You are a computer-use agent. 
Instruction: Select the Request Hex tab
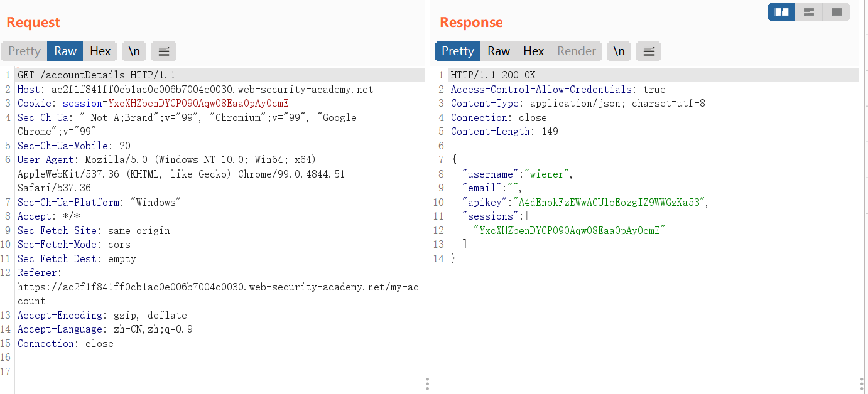click(100, 51)
